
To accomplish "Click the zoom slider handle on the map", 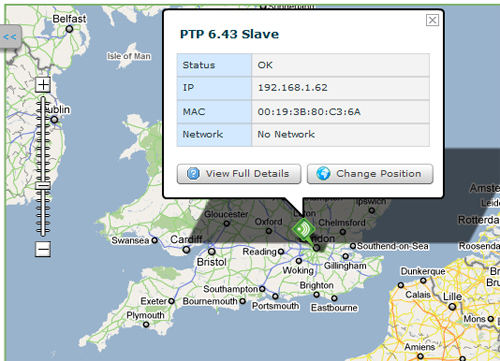I will click(43, 186).
